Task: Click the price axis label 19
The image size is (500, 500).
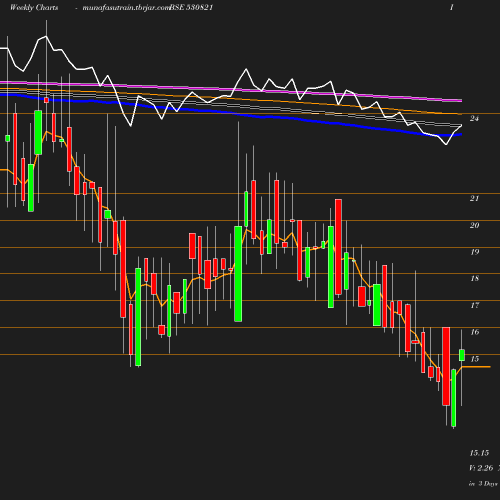Action: click(474, 252)
